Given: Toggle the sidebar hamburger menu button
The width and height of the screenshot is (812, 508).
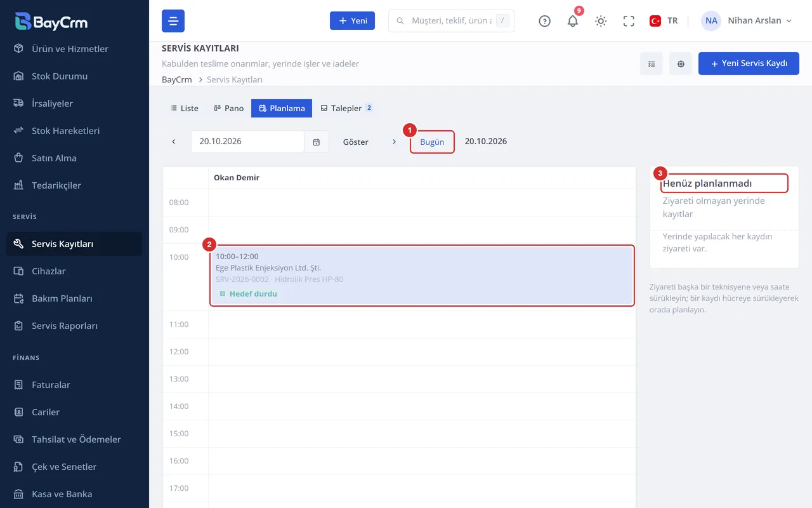Looking at the screenshot, I should click(173, 21).
